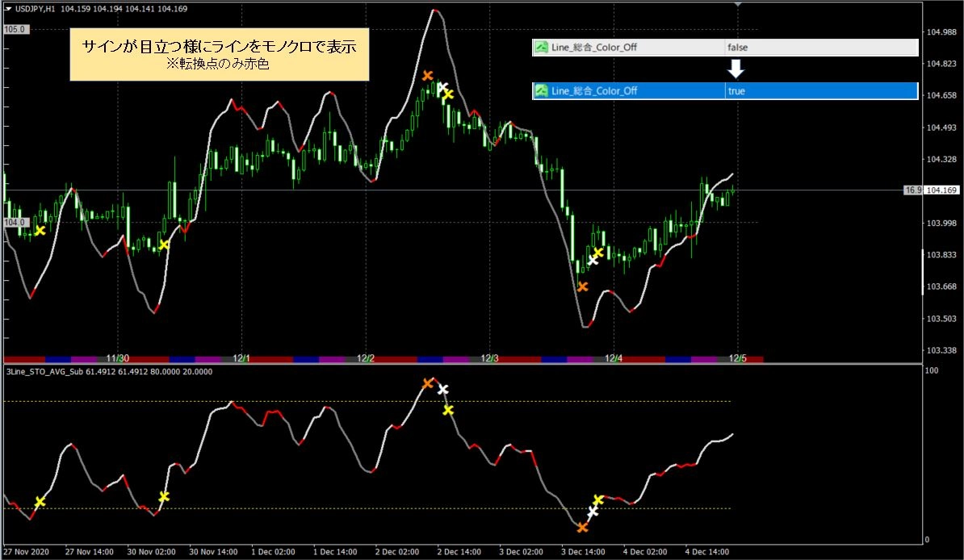Click the 11/30 date separator label
This screenshot has height=560, width=964.
(x=117, y=357)
